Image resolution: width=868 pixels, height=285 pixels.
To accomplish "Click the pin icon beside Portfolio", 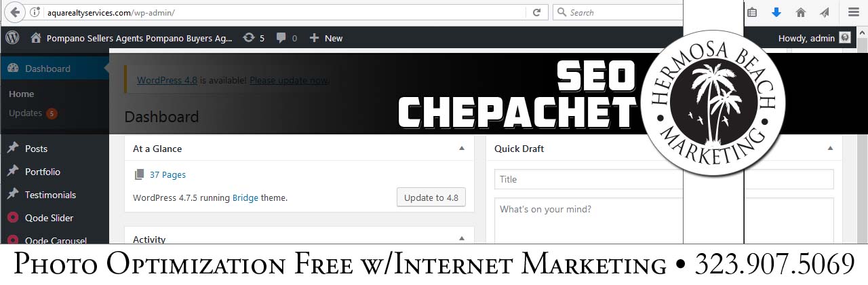I will [13, 172].
